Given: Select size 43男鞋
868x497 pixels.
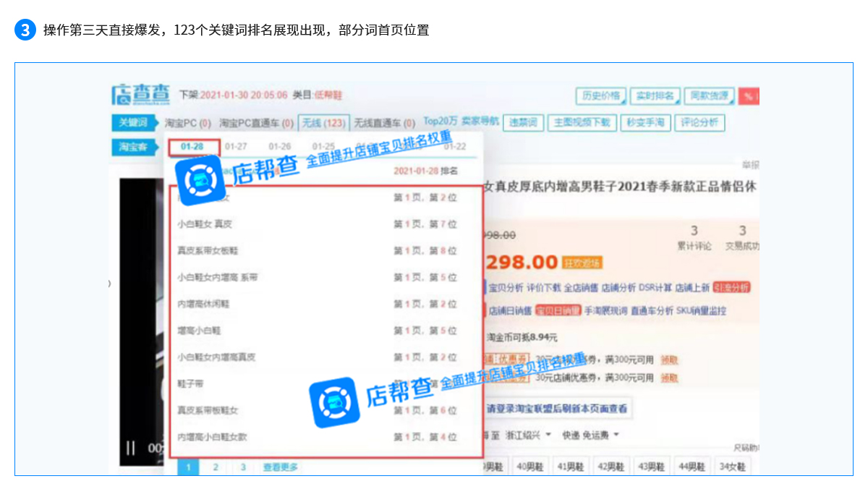Looking at the screenshot, I should 652,466.
